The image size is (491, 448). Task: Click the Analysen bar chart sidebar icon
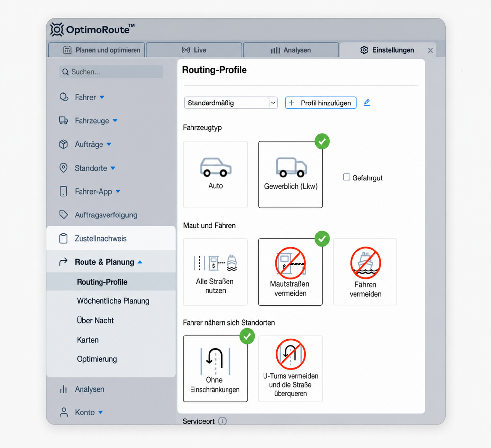pyautogui.click(x=64, y=389)
